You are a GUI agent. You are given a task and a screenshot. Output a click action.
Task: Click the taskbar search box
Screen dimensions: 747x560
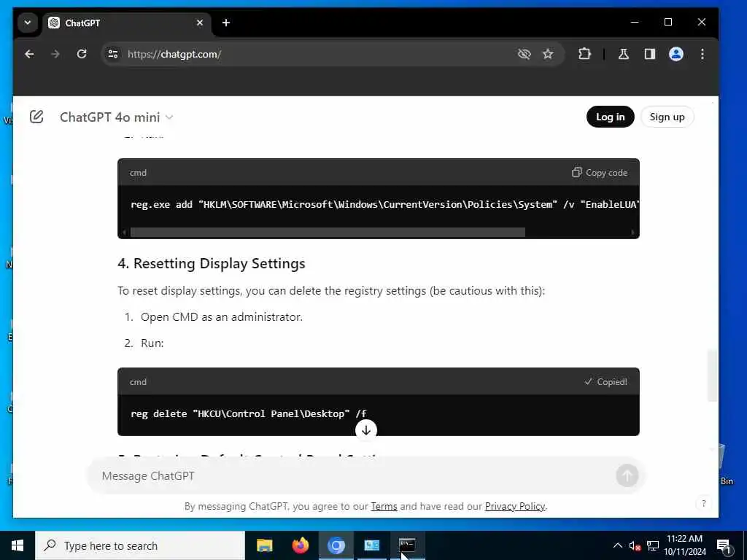click(140, 545)
